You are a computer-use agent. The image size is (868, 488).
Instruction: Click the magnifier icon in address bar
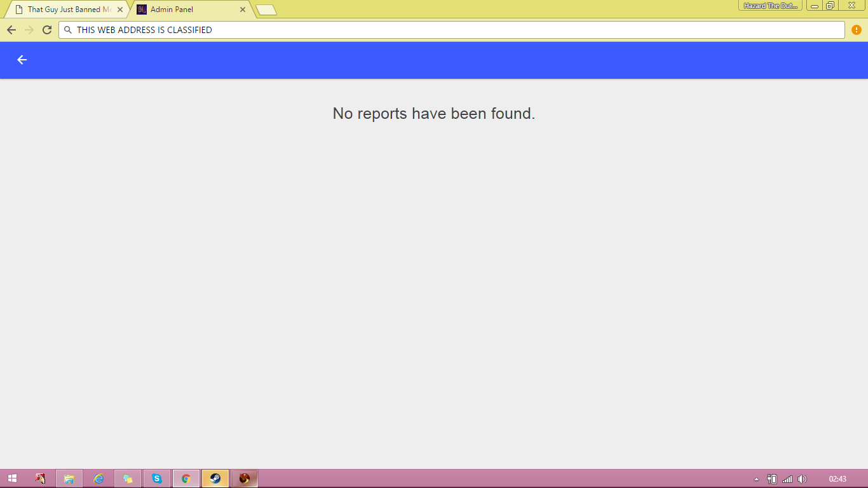coord(68,30)
